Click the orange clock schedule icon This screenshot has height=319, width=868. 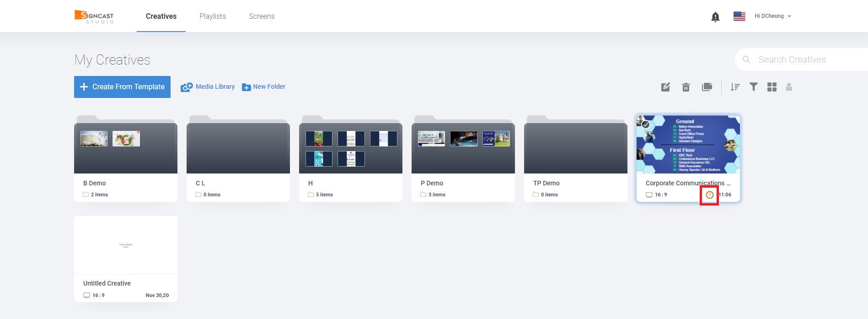point(709,195)
